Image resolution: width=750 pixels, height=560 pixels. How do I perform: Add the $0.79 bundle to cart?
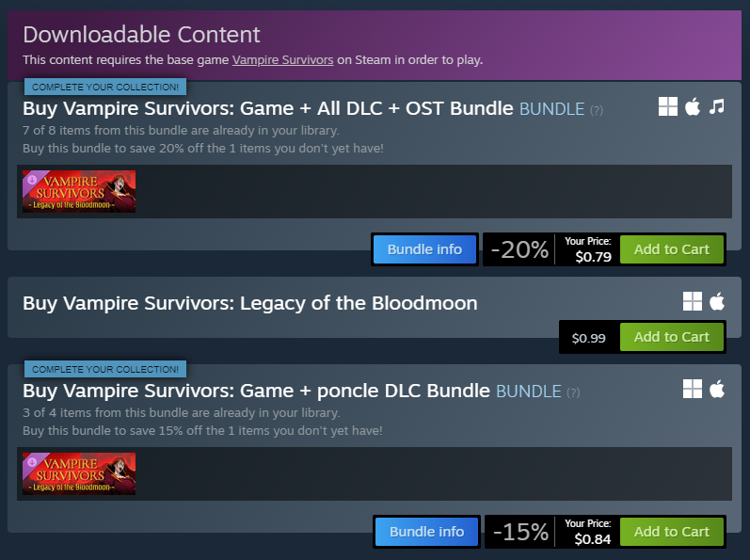click(672, 249)
